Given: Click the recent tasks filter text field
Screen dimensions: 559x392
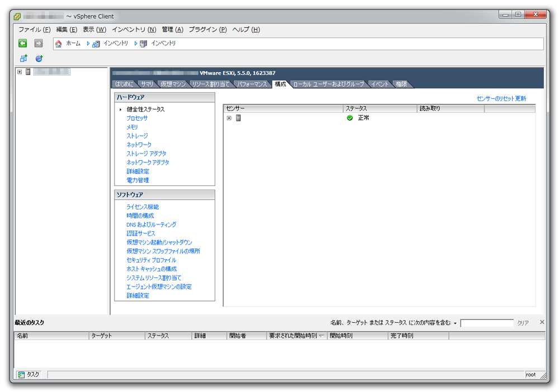Looking at the screenshot, I should pyautogui.click(x=487, y=323).
